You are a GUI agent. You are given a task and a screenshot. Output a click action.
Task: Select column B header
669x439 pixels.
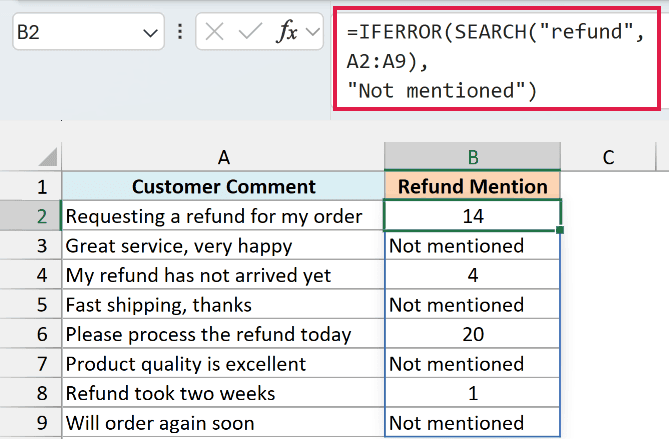click(472, 157)
